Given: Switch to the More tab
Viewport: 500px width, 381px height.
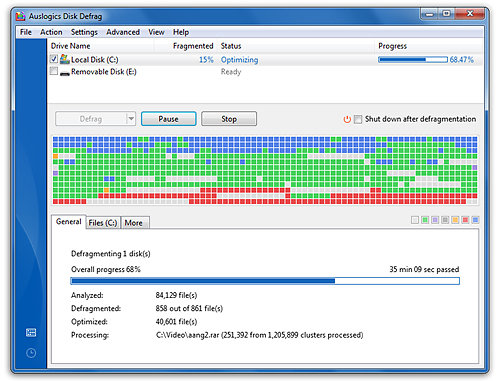Looking at the screenshot, I should pyautogui.click(x=134, y=223).
